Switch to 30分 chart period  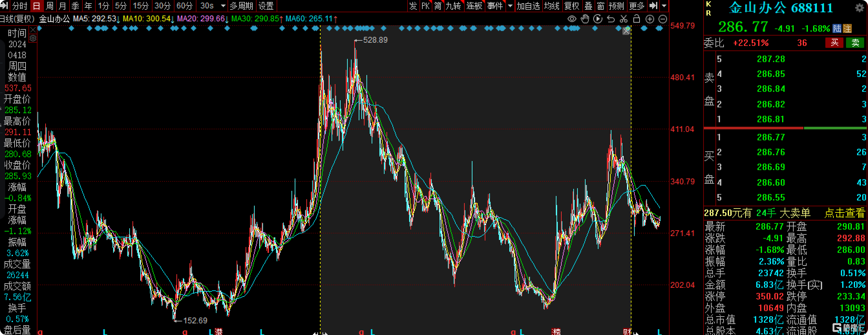tap(163, 6)
